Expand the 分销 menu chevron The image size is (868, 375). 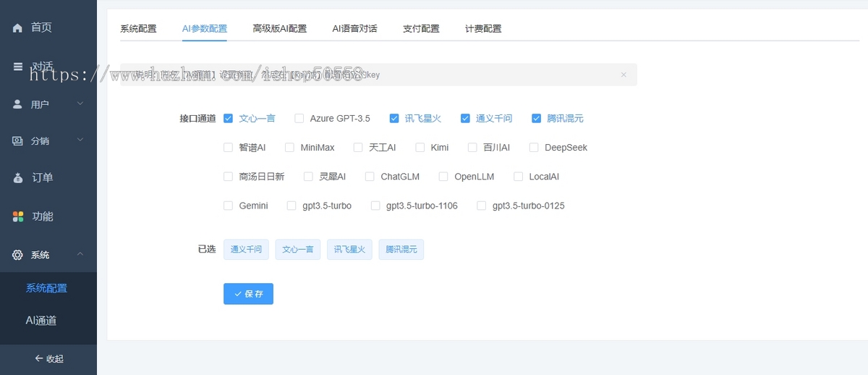[80, 140]
